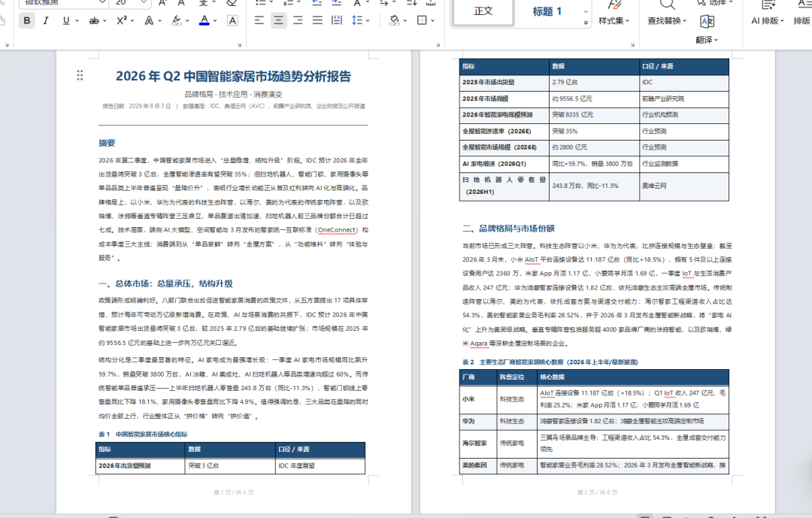Click the table cell 奥维云网
Viewport: 812px width, 518px height.
pyautogui.click(x=684, y=186)
